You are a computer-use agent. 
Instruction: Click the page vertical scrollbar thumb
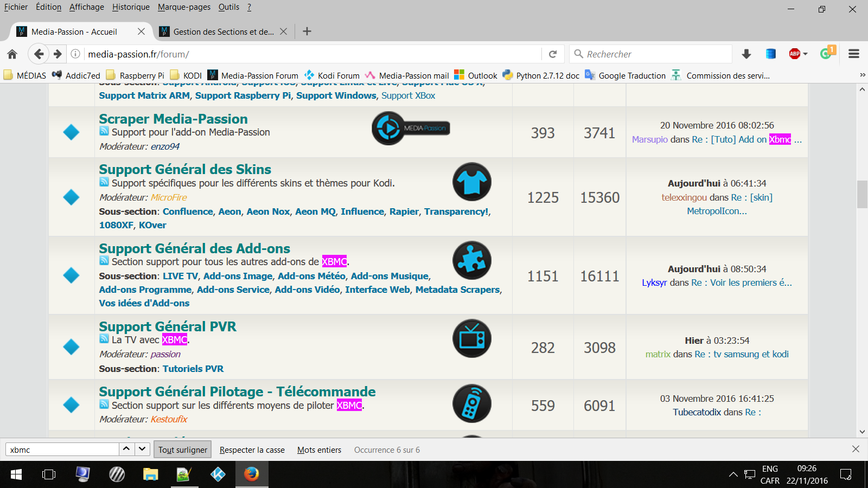[862, 194]
